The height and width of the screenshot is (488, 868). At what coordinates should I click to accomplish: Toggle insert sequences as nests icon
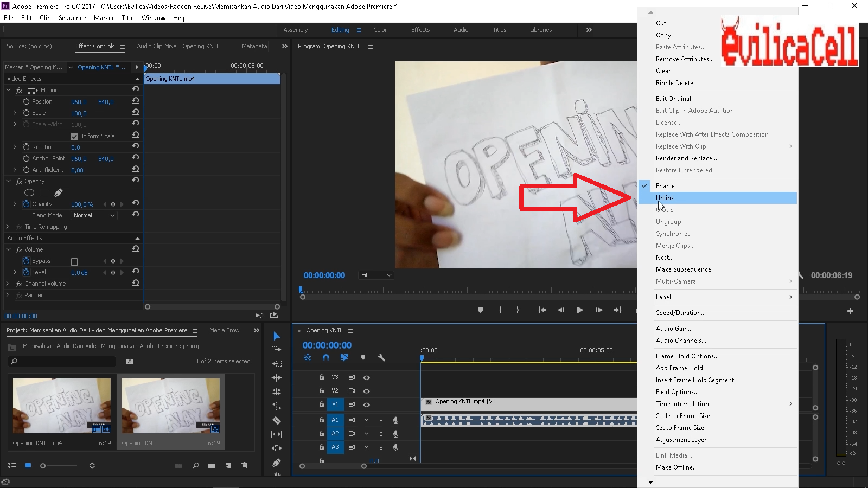[308, 357]
